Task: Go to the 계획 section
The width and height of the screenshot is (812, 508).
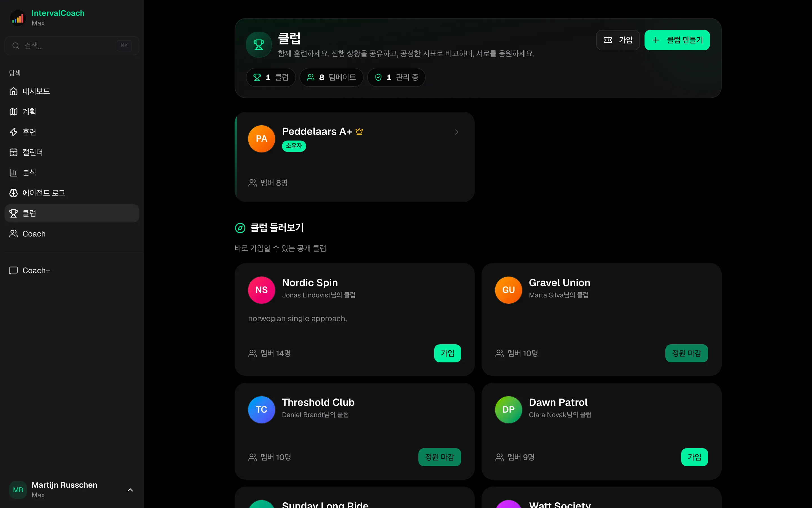Action: pos(72,111)
